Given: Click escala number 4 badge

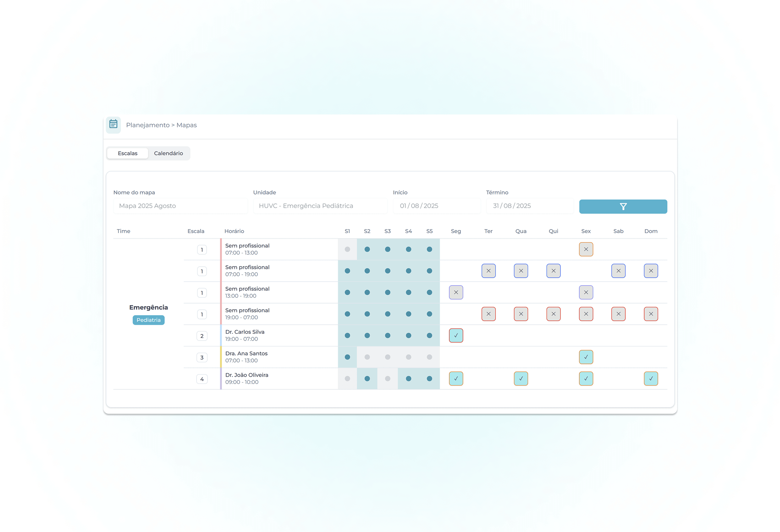Looking at the screenshot, I should [x=202, y=379].
